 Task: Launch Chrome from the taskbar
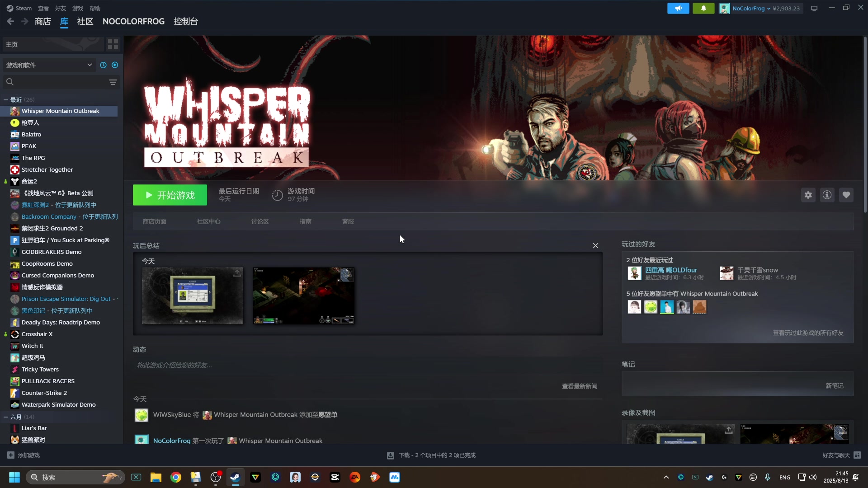[176, 477]
